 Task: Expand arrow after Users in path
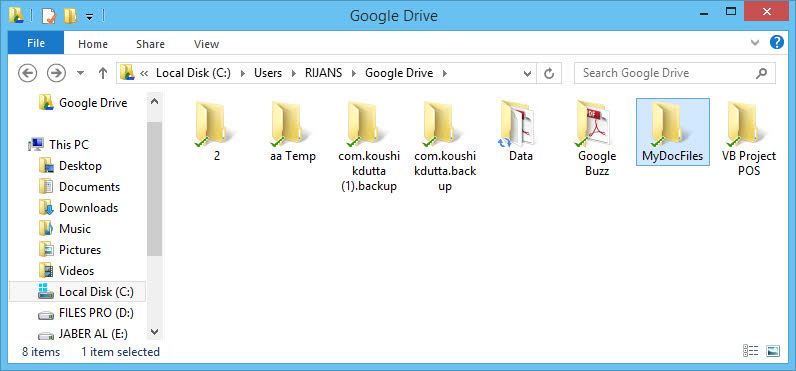(x=293, y=74)
